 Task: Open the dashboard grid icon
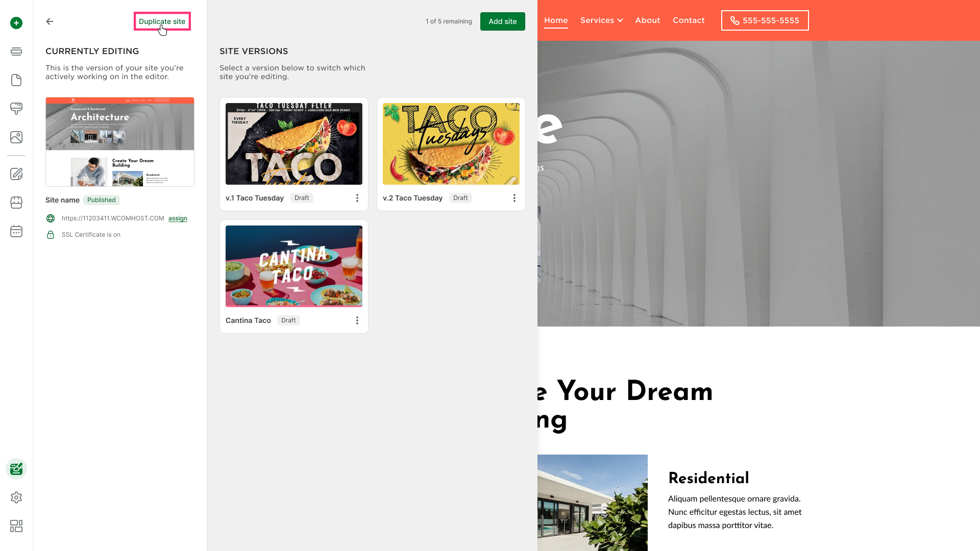point(16,526)
